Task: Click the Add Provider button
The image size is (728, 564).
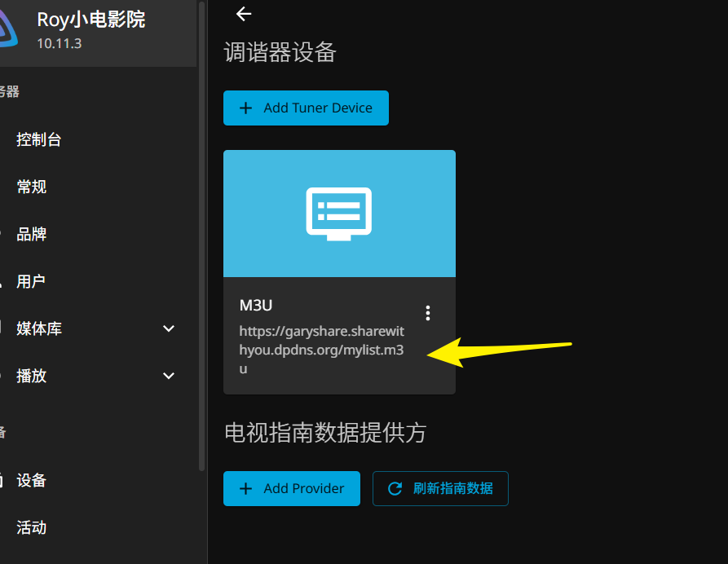Action: tap(292, 489)
